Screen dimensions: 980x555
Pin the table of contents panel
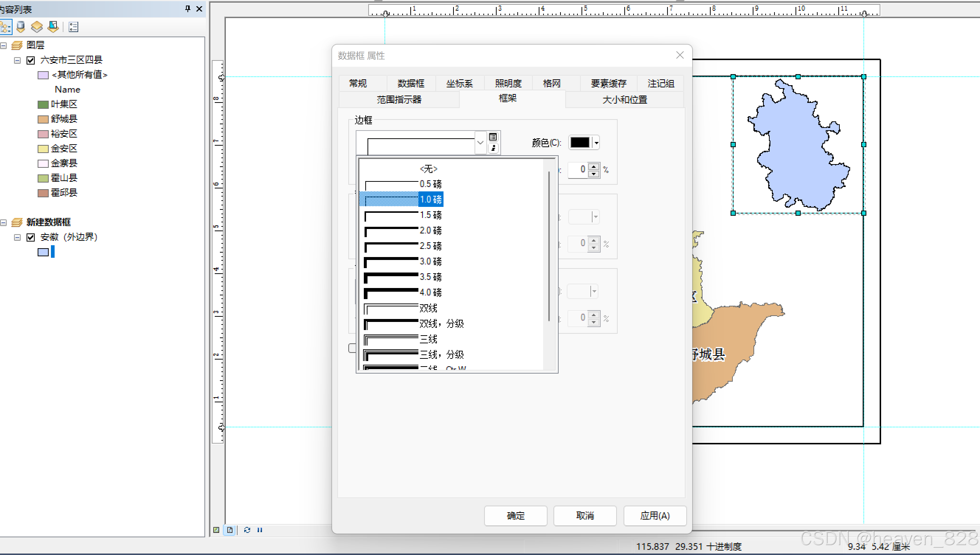click(x=187, y=8)
